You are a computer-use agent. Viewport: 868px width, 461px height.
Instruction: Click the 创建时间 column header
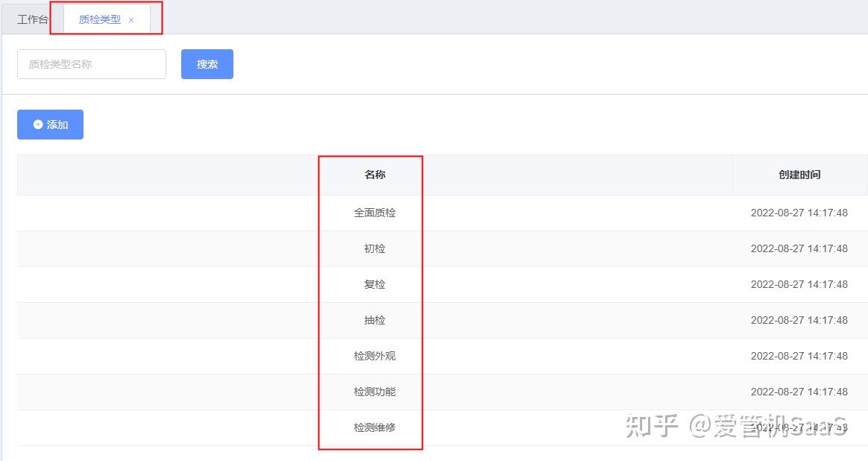(x=799, y=175)
